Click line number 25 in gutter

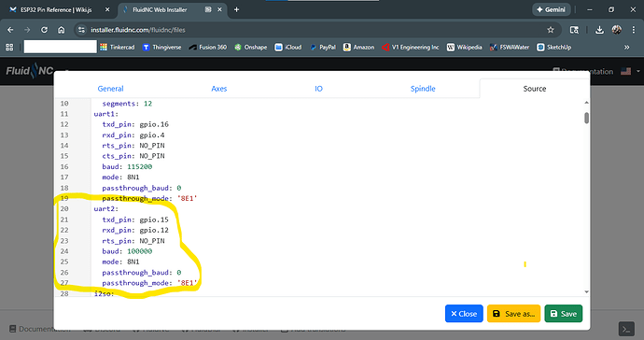pos(64,262)
